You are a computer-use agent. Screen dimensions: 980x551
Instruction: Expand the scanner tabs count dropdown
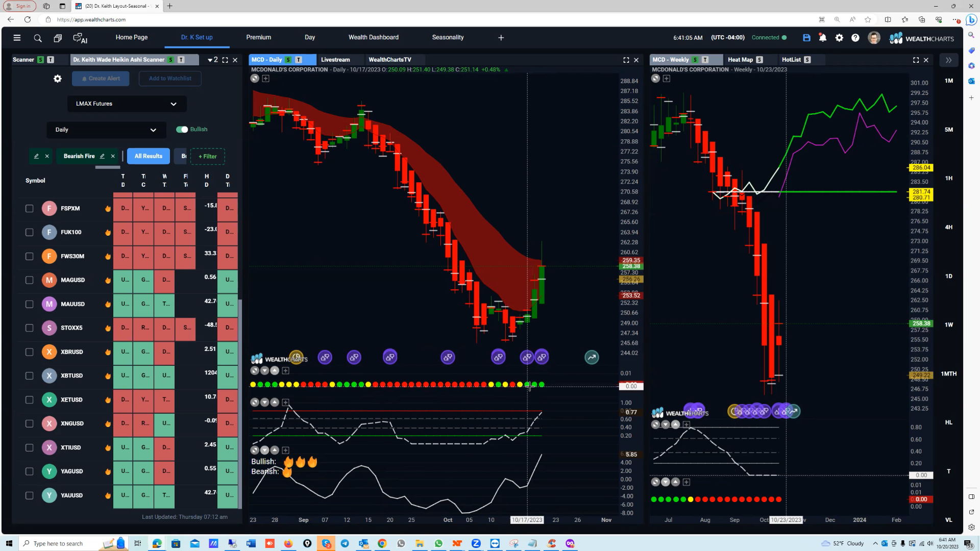pos(213,60)
